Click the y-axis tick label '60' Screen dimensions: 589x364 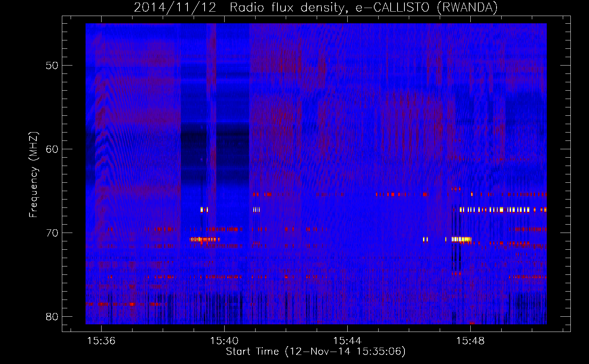52,149
